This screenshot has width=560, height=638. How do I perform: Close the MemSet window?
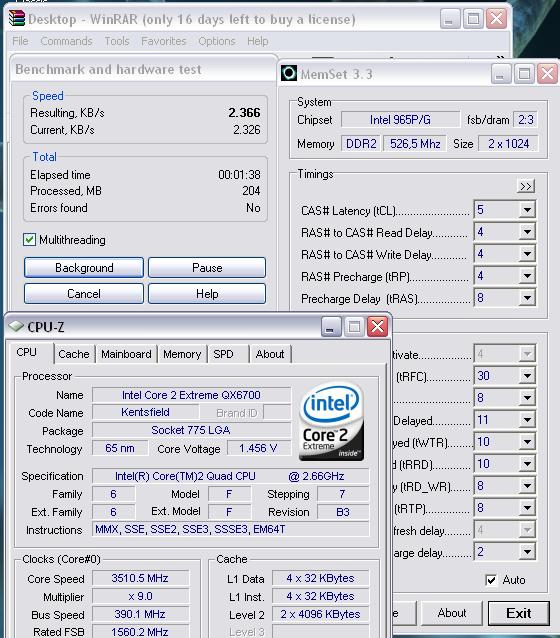click(x=547, y=74)
